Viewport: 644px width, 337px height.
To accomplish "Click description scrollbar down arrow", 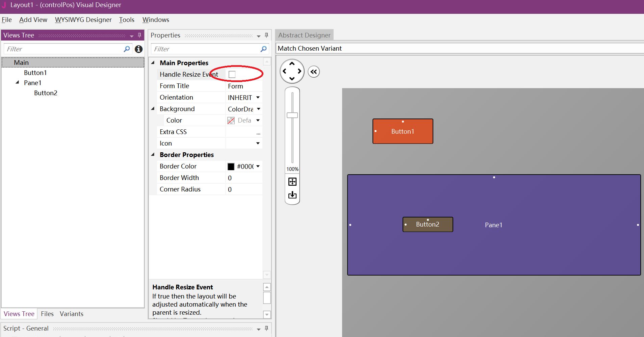I will click(267, 314).
